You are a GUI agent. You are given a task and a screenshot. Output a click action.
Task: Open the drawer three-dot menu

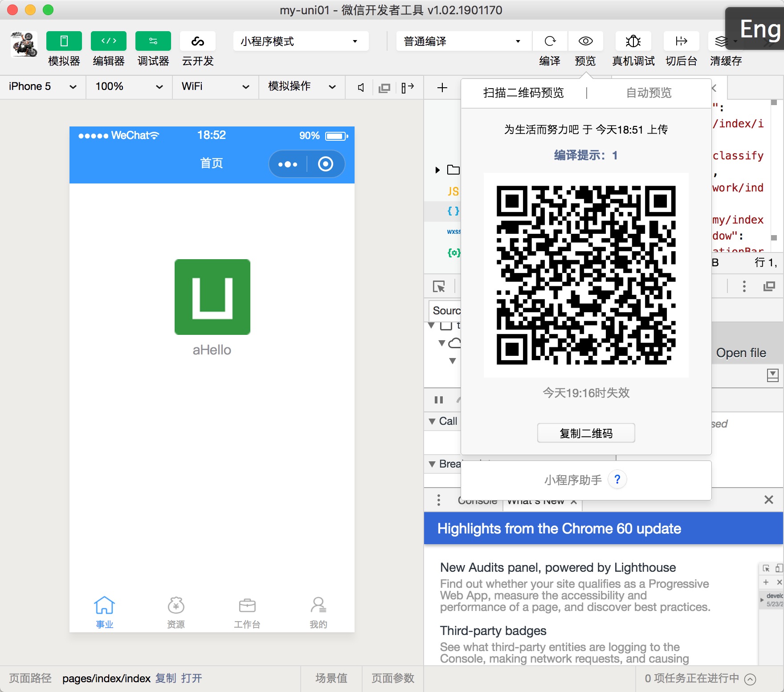tap(439, 500)
